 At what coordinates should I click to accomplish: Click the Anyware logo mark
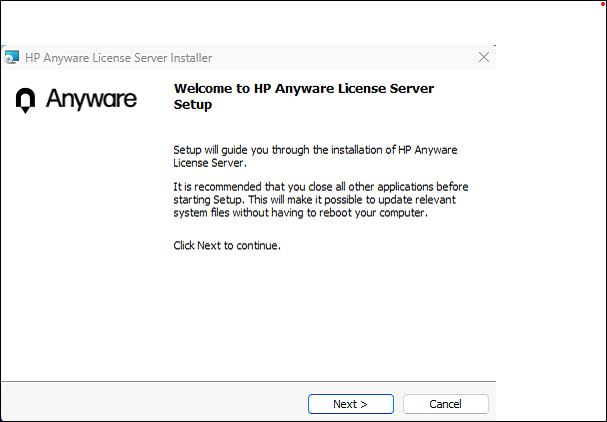coord(26,100)
